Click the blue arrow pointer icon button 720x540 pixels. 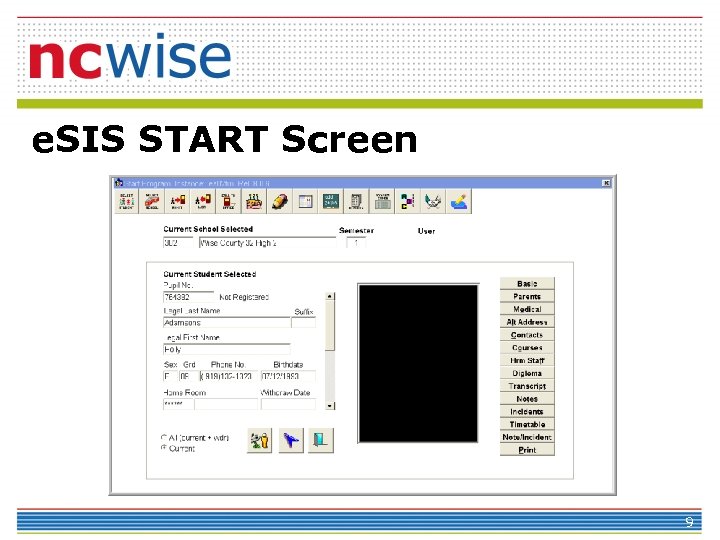tap(291, 441)
